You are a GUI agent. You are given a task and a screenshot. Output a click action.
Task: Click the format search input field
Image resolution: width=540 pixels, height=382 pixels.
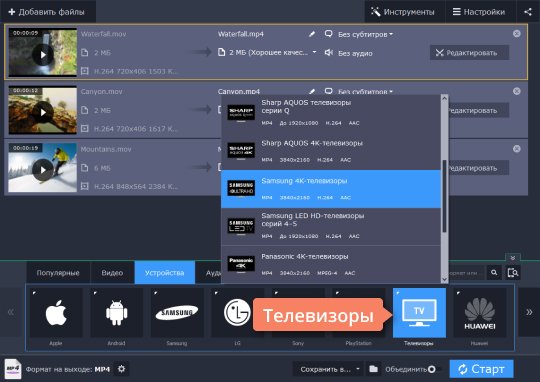click(x=467, y=273)
